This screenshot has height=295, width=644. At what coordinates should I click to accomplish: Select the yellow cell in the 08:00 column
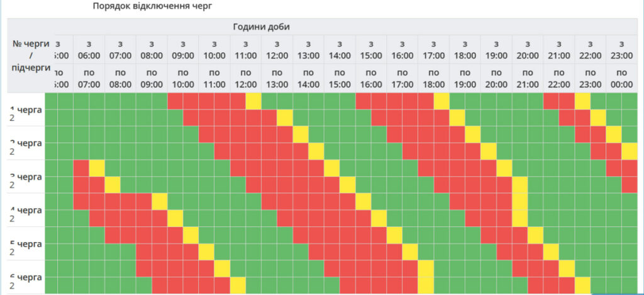click(x=160, y=201)
